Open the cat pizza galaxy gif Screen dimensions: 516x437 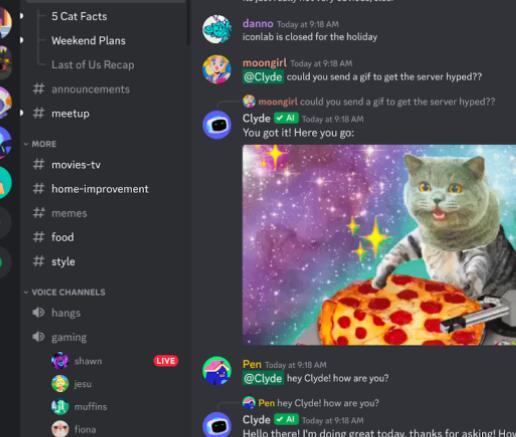click(x=379, y=245)
